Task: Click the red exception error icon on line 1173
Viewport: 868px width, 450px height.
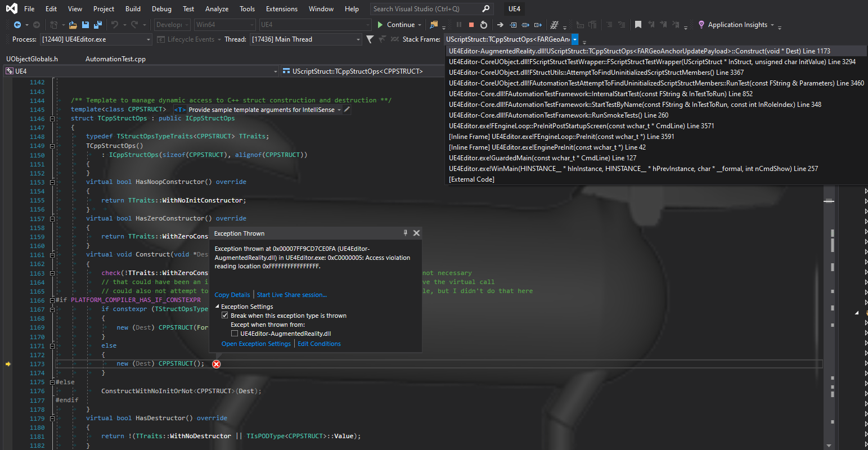Action: [x=216, y=364]
